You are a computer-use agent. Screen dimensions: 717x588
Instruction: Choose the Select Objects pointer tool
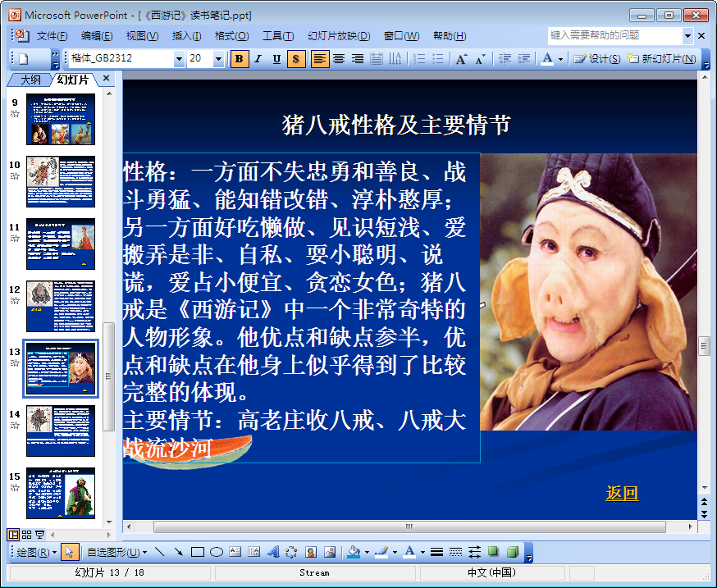tap(69, 552)
